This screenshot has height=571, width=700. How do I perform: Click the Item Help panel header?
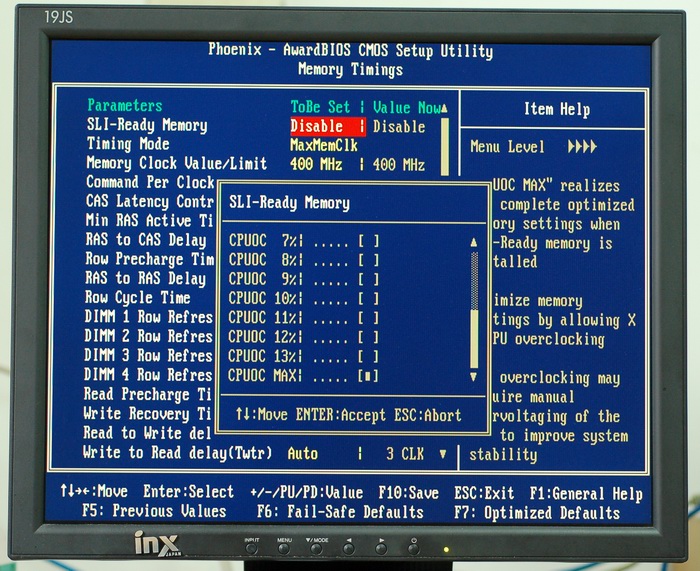pyautogui.click(x=557, y=109)
